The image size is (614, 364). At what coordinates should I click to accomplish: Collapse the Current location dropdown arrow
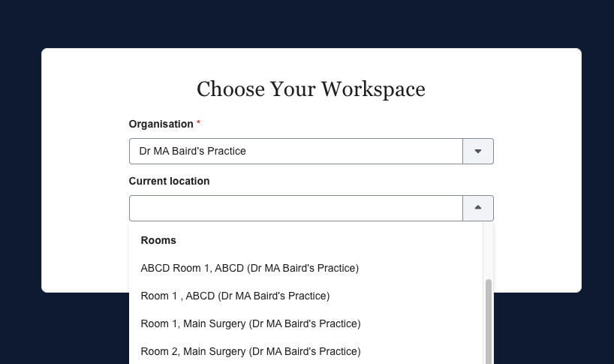point(477,208)
